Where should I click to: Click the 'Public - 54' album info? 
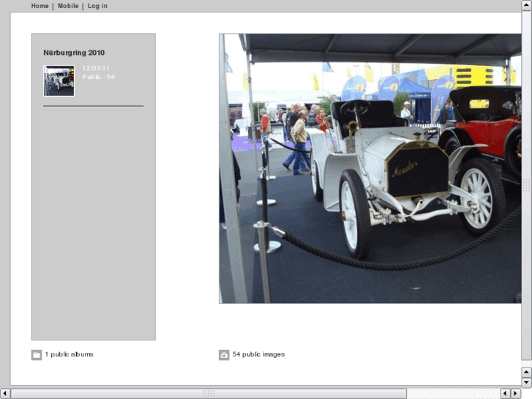point(99,77)
